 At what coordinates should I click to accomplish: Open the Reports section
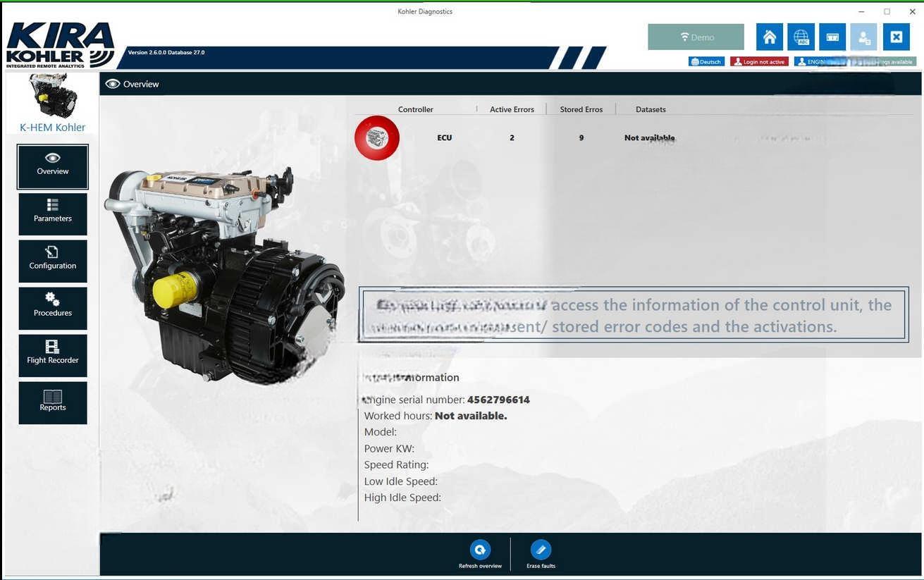click(x=53, y=403)
